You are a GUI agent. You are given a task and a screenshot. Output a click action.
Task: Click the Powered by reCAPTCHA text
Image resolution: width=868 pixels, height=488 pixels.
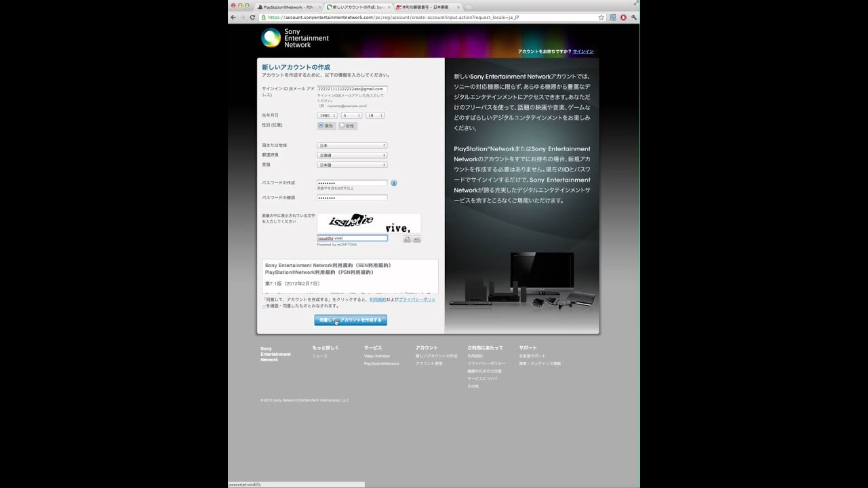point(336,245)
